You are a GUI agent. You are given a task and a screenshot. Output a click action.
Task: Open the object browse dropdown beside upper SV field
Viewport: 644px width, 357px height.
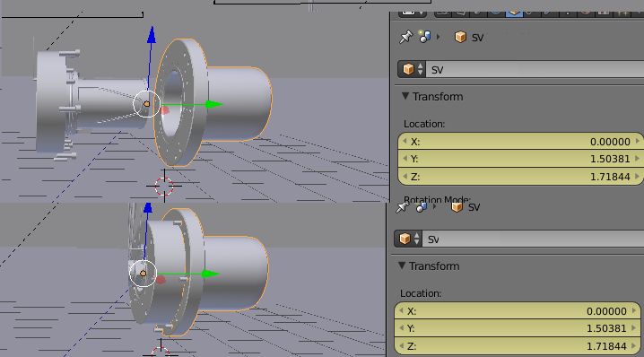click(412, 69)
